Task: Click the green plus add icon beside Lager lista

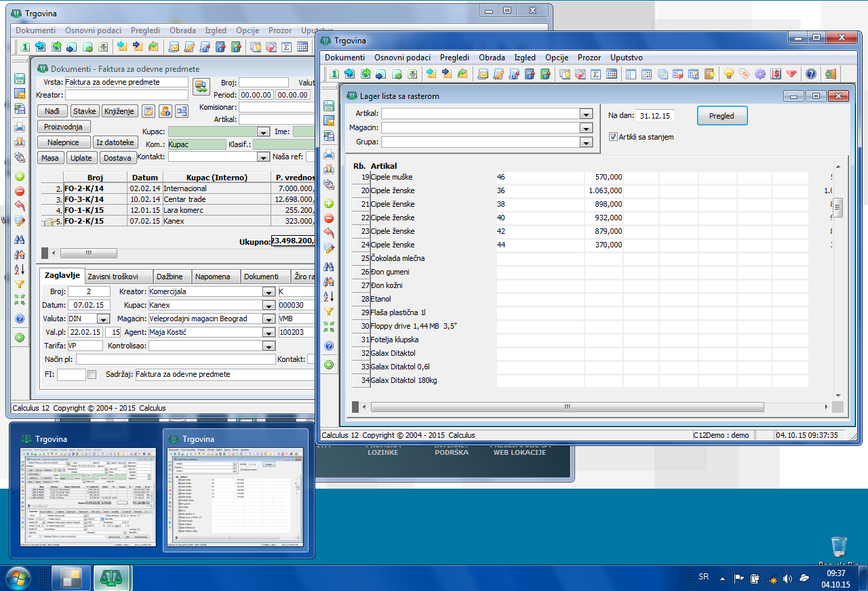Action: tap(329, 204)
